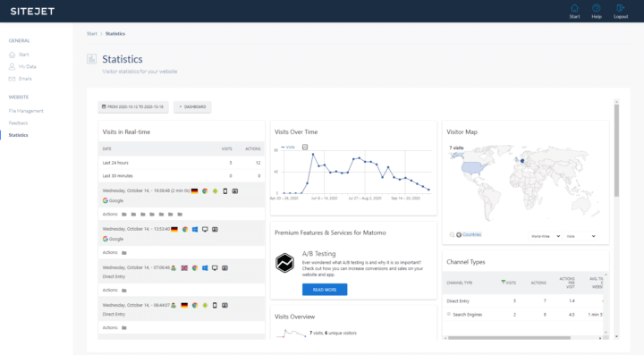Click the Google referrer of the 13:53:40 visit
The width and height of the screenshot is (644, 355).
pyautogui.click(x=113, y=239)
